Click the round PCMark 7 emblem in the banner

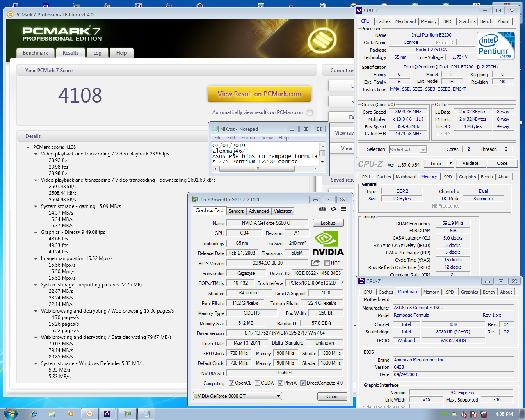(322, 40)
